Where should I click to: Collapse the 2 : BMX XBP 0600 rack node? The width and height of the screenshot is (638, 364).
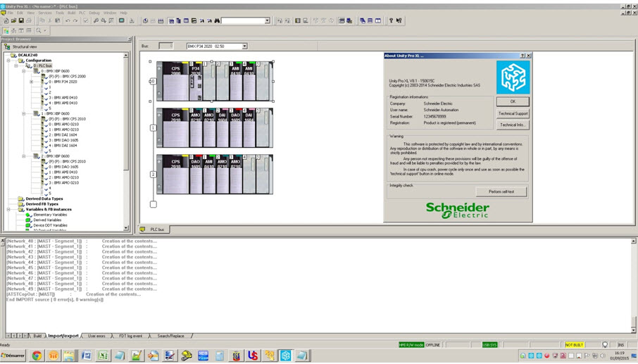(24, 156)
